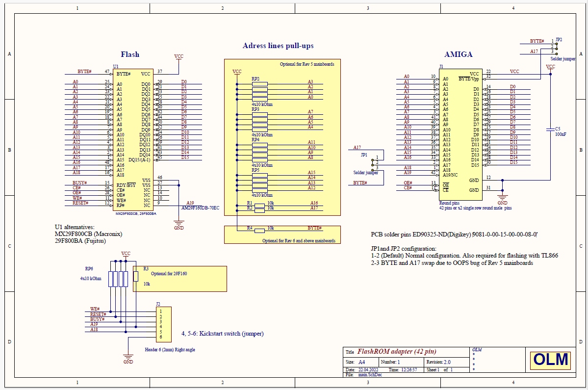This screenshot has height=390, width=588.
Task: Select '29F800BA (Fujitsu)' line
Action: (x=80, y=241)
